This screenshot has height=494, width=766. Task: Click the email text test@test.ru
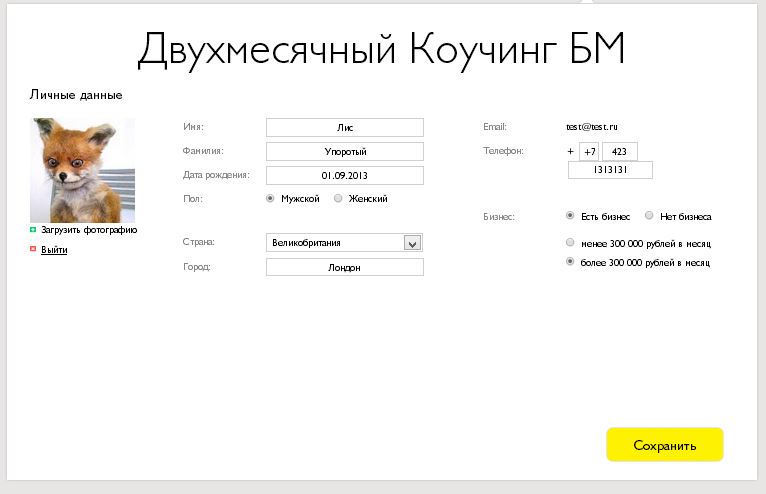point(592,127)
